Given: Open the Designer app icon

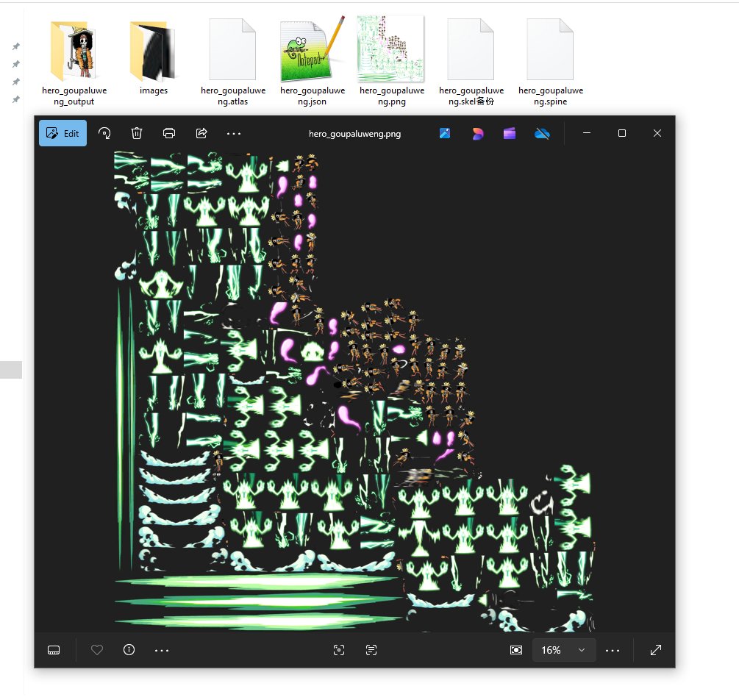Looking at the screenshot, I should pyautogui.click(x=478, y=133).
